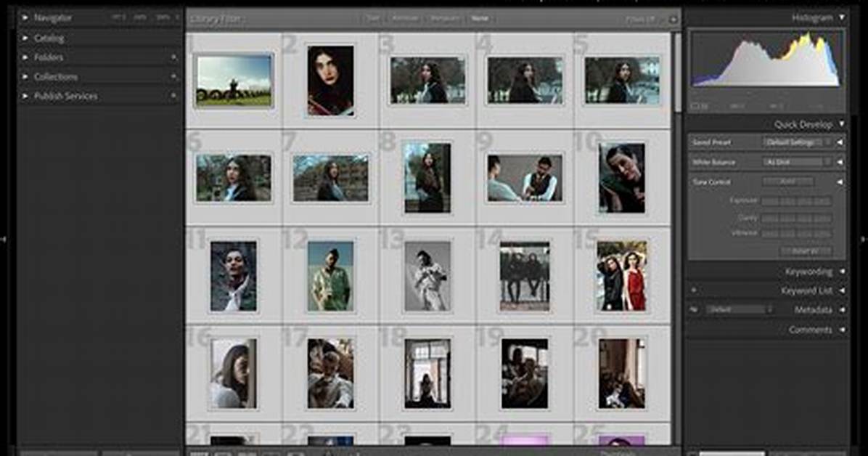Select woman profile photo in cell 16
Screen dimensions: 868x456
(234, 373)
